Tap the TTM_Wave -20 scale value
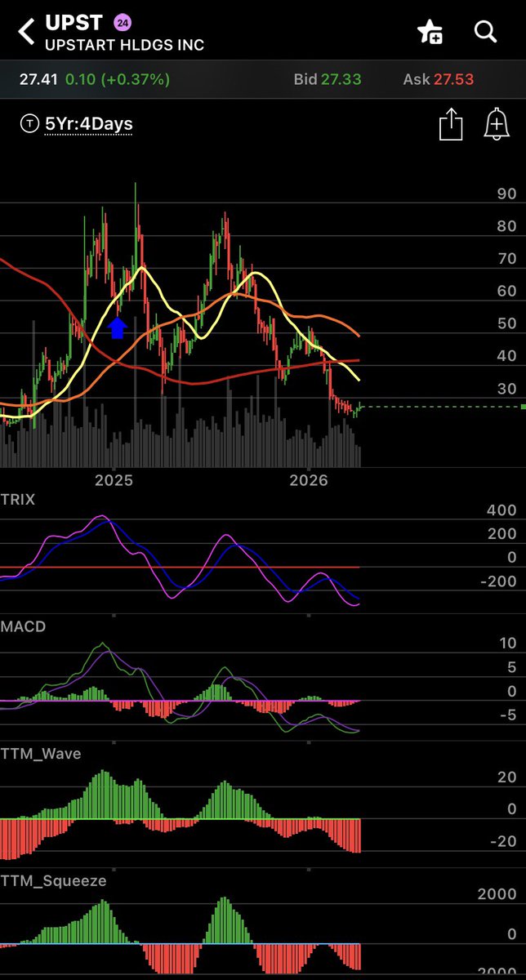Image resolution: width=526 pixels, height=980 pixels. click(502, 842)
